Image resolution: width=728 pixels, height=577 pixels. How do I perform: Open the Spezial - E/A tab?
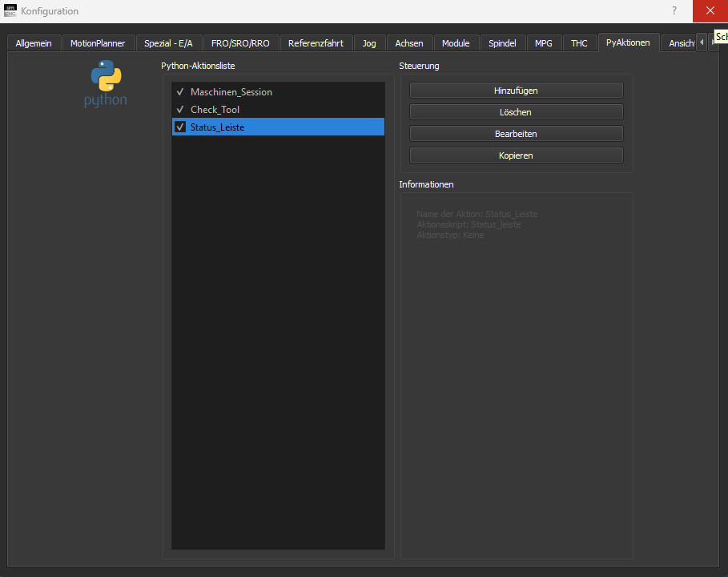click(168, 43)
